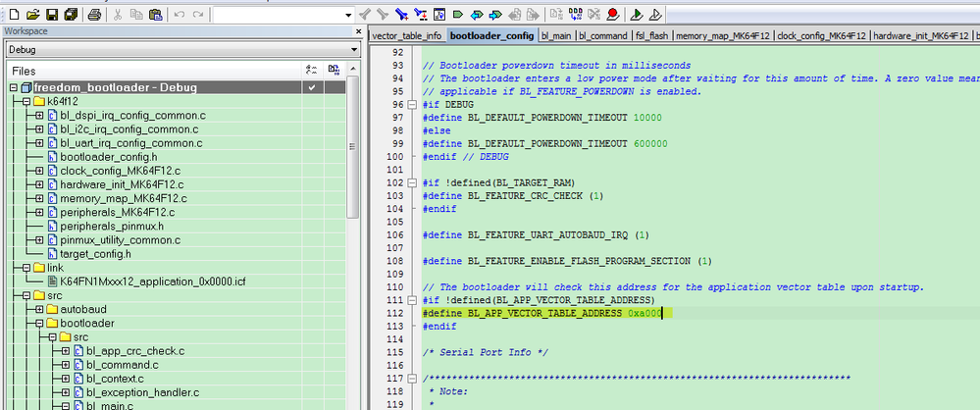Open the Replace dialog icon
The width and height of the screenshot is (980, 410).
(421, 14)
